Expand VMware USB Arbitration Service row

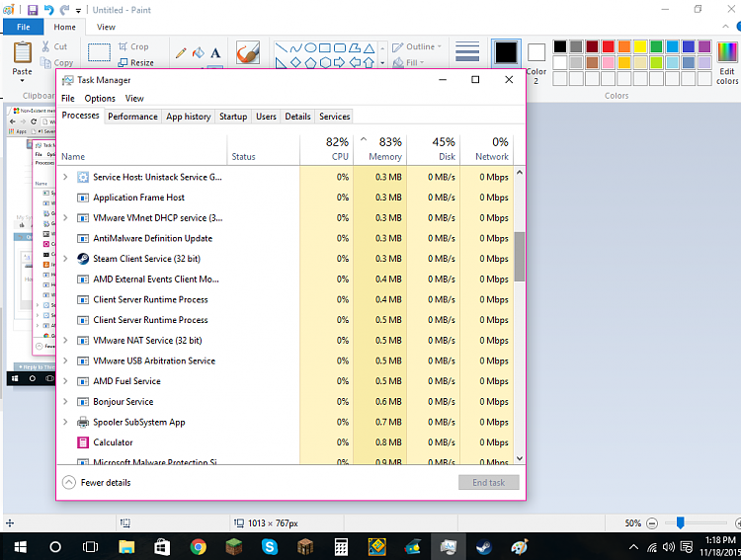pyautogui.click(x=65, y=360)
